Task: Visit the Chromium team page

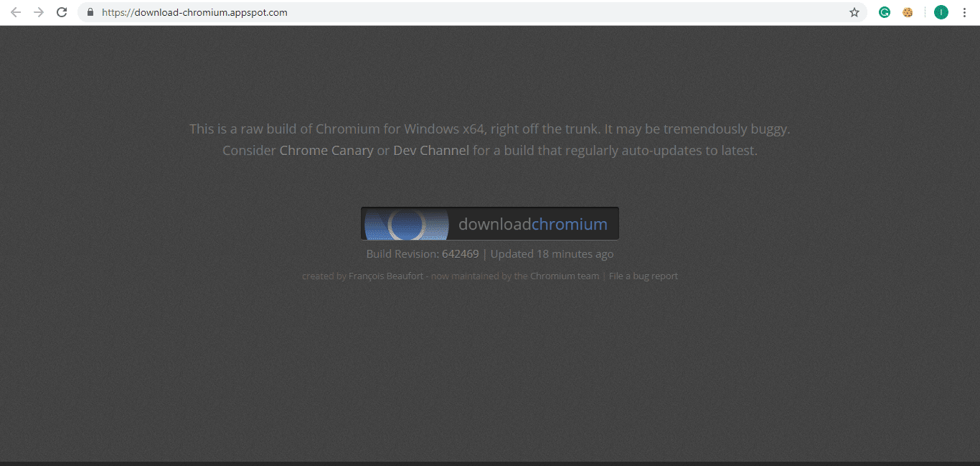Action: [x=564, y=276]
